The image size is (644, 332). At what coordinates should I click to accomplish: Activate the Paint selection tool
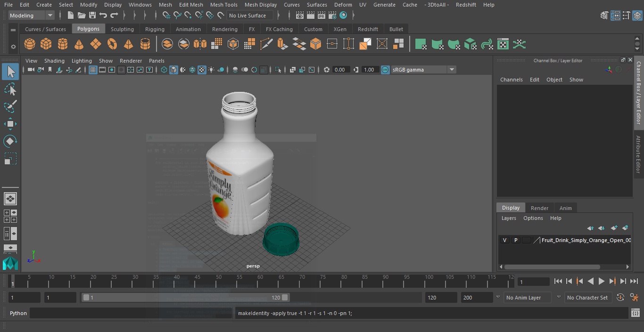pyautogui.click(x=10, y=106)
